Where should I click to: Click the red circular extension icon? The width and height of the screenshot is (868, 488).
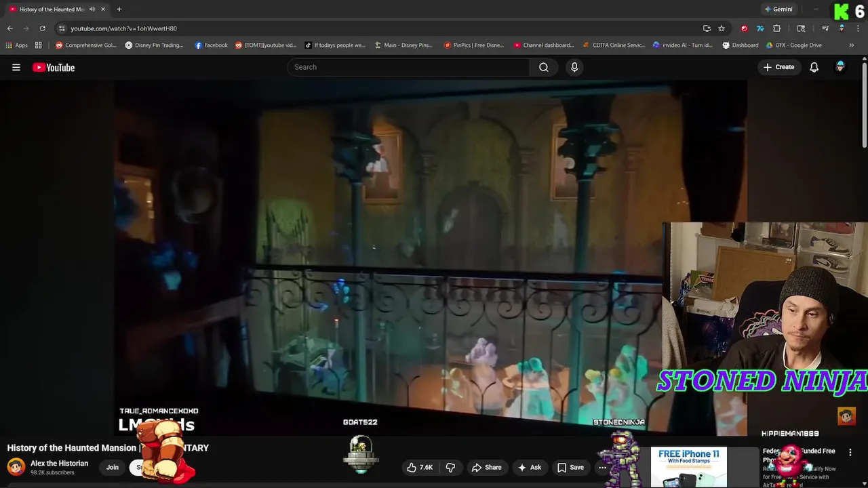744,28
